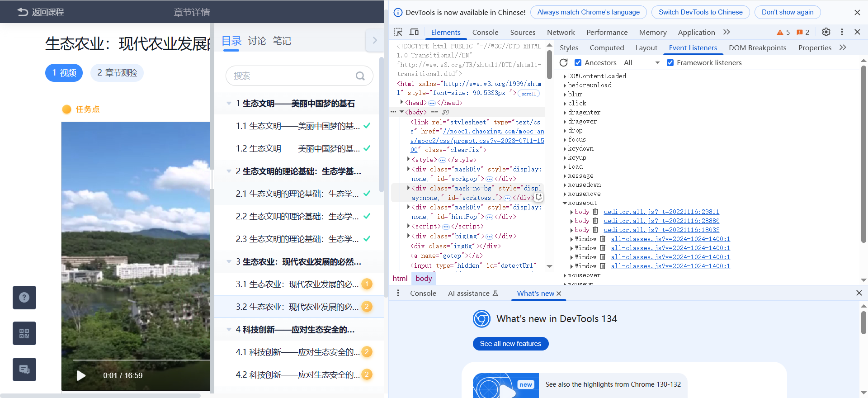Expand the click event listeners
This screenshot has width=868, height=398.
coord(565,104)
